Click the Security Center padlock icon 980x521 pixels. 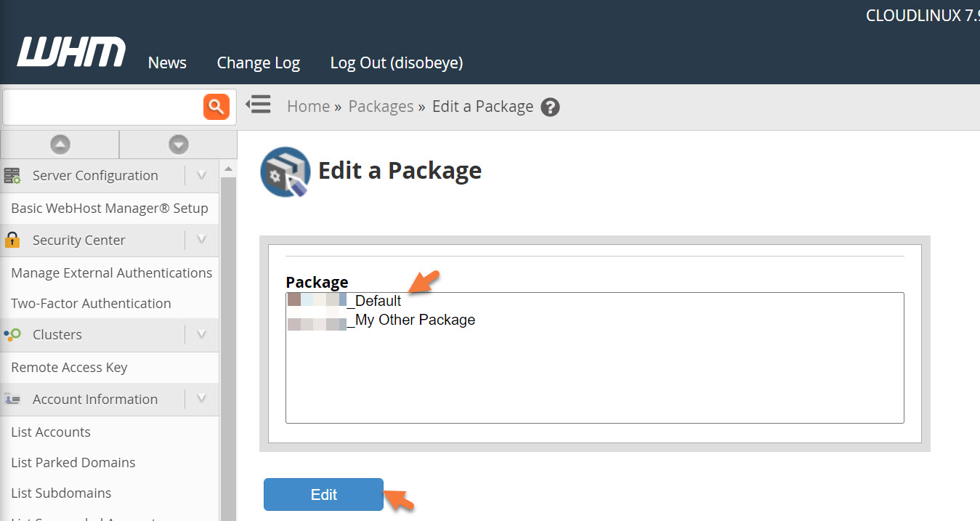(x=12, y=240)
